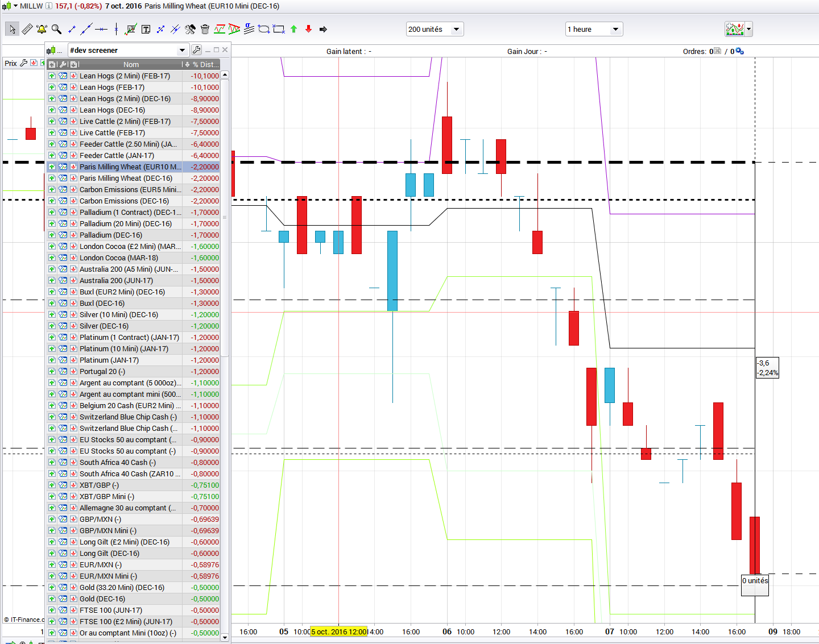Click the orders gear icon
This screenshot has height=644, width=819.
[739, 51]
